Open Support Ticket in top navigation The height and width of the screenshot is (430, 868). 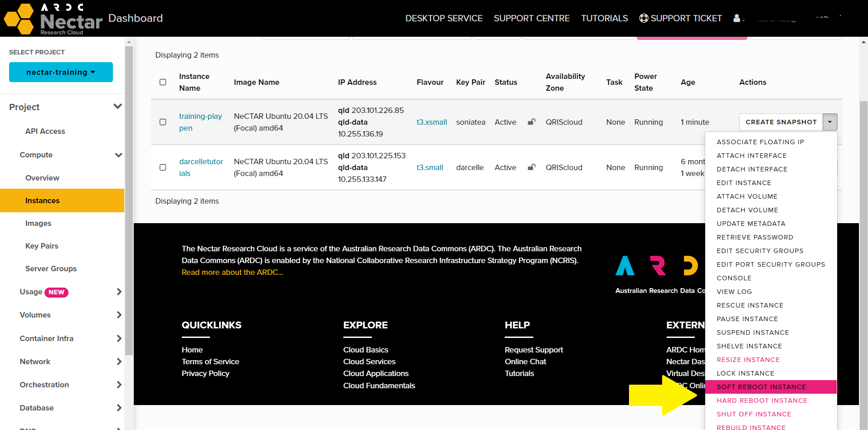click(680, 18)
